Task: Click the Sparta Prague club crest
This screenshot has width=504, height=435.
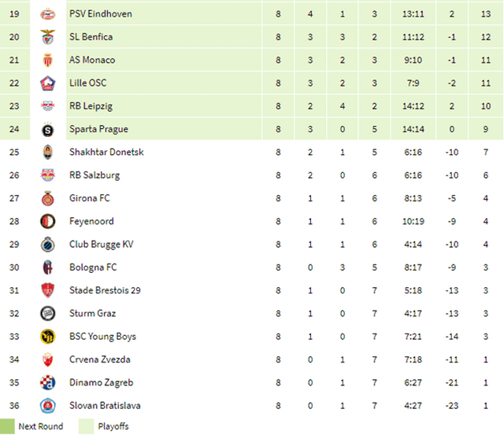Action: coord(47,129)
